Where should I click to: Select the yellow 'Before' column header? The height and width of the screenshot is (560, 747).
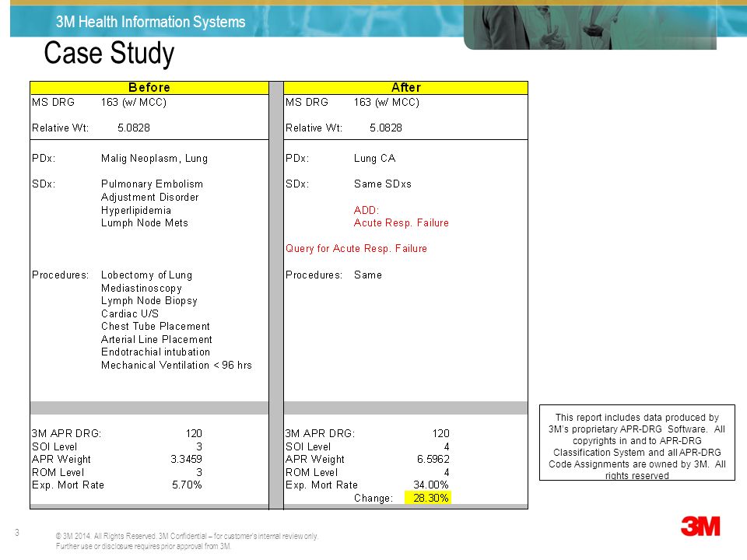tap(149, 88)
